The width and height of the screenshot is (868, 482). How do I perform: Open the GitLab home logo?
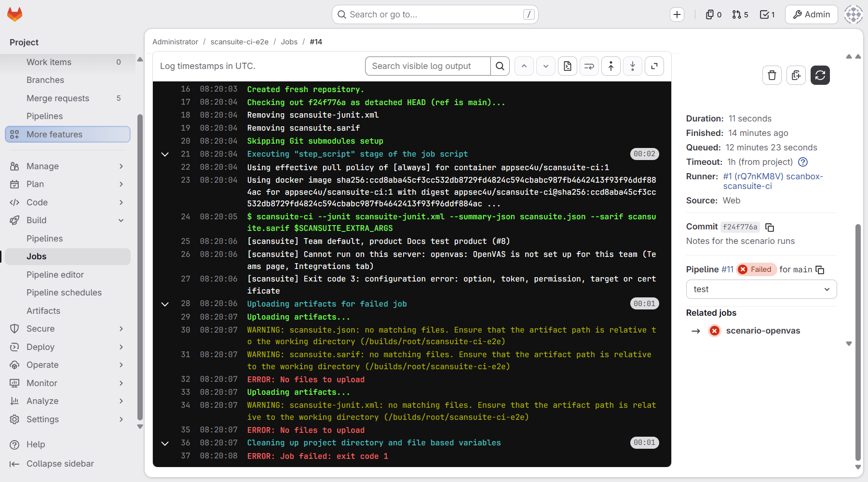(x=15, y=14)
